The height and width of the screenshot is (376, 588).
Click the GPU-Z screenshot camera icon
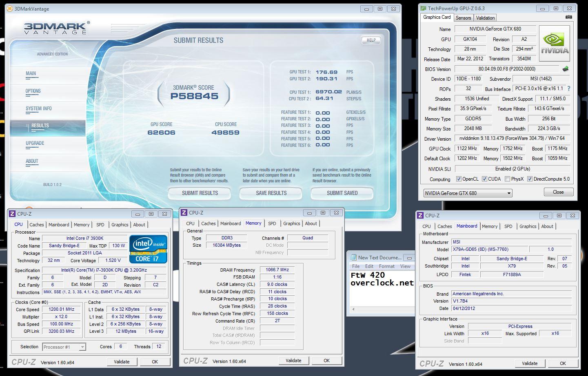569,17
